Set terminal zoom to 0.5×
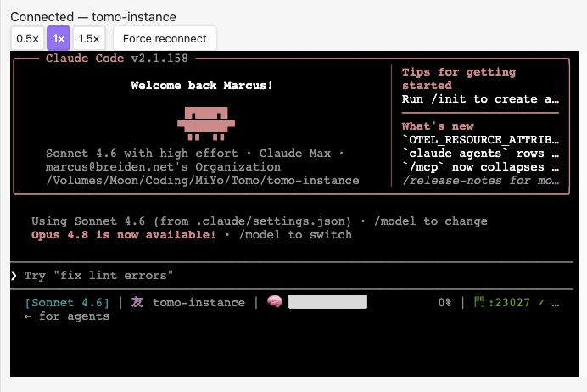Image resolution: width=587 pixels, height=392 pixels. coord(27,38)
